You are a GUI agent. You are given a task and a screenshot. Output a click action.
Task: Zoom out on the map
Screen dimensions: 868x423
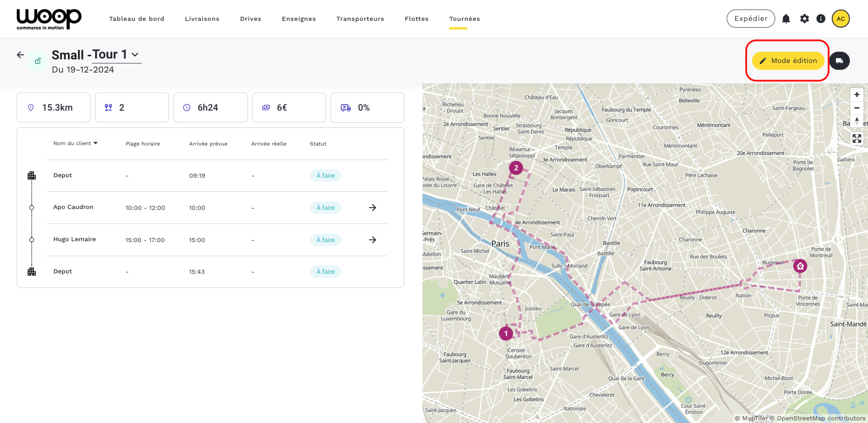click(856, 108)
